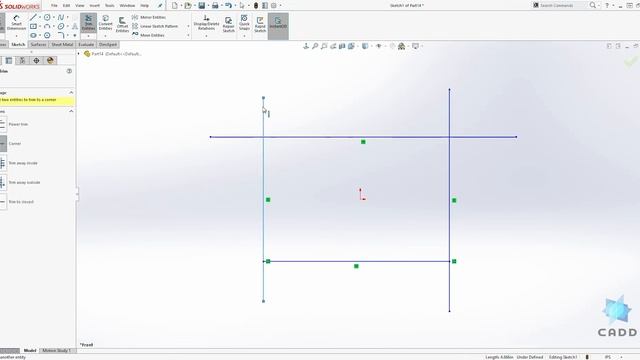This screenshot has width=640, height=360.
Task: Choose the Arc sketch tool
Action: 47,26
